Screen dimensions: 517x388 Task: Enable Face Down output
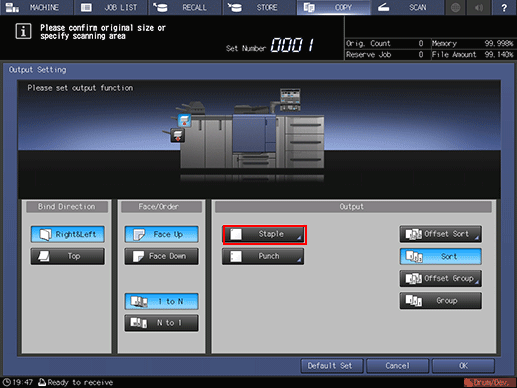(x=162, y=256)
